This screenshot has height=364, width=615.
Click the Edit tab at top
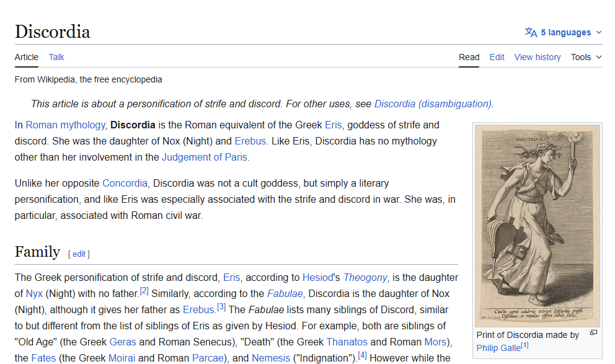coord(497,57)
